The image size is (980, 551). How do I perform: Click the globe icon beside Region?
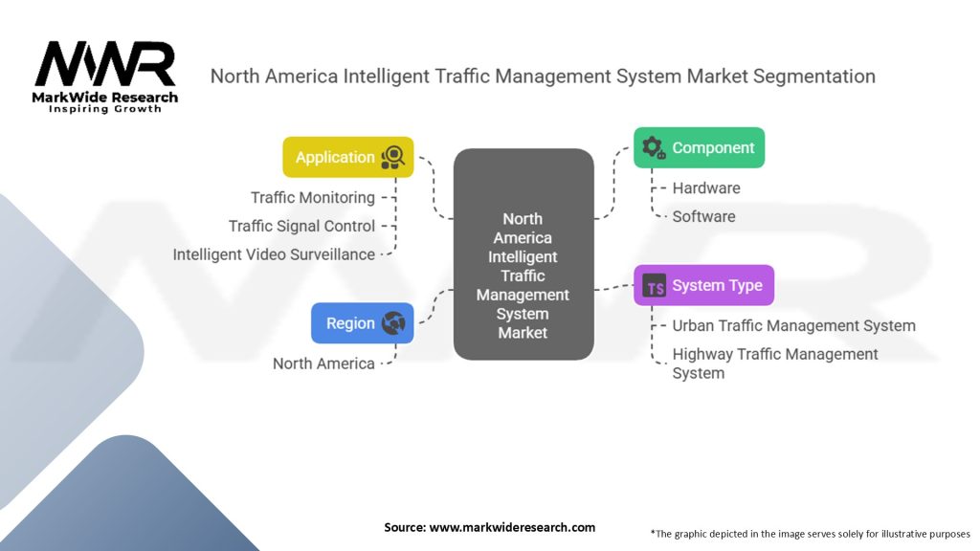[392, 323]
